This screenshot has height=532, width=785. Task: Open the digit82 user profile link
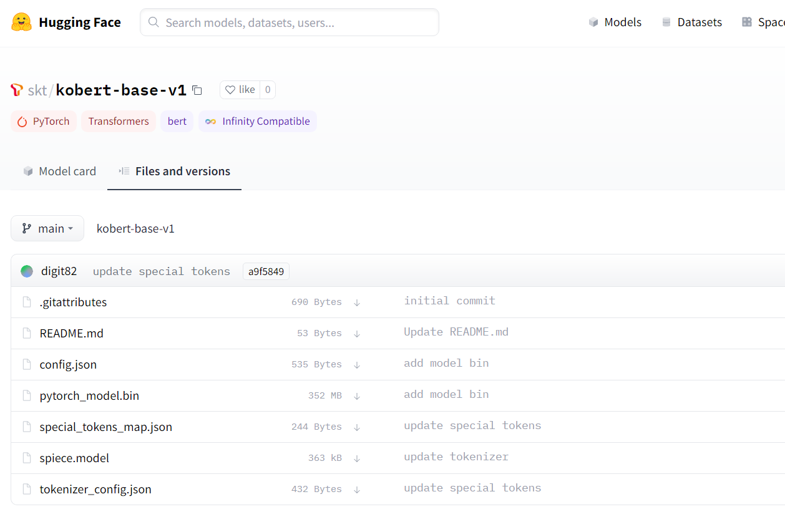pyautogui.click(x=59, y=271)
